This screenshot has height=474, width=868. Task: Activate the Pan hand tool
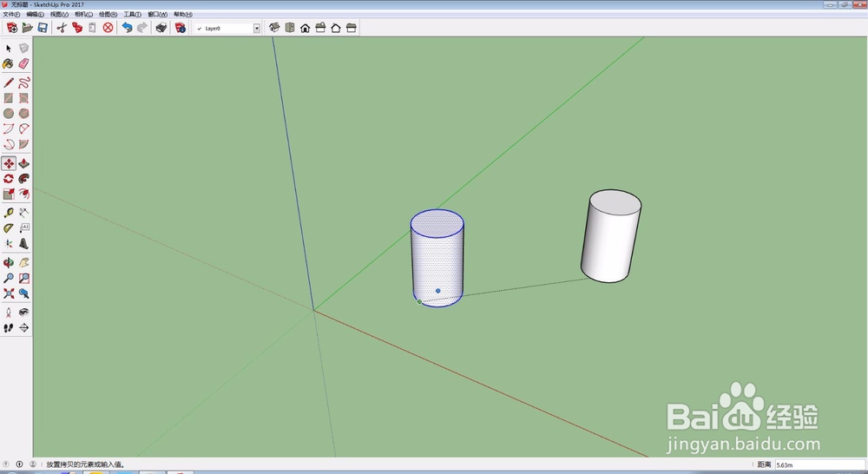click(23, 263)
